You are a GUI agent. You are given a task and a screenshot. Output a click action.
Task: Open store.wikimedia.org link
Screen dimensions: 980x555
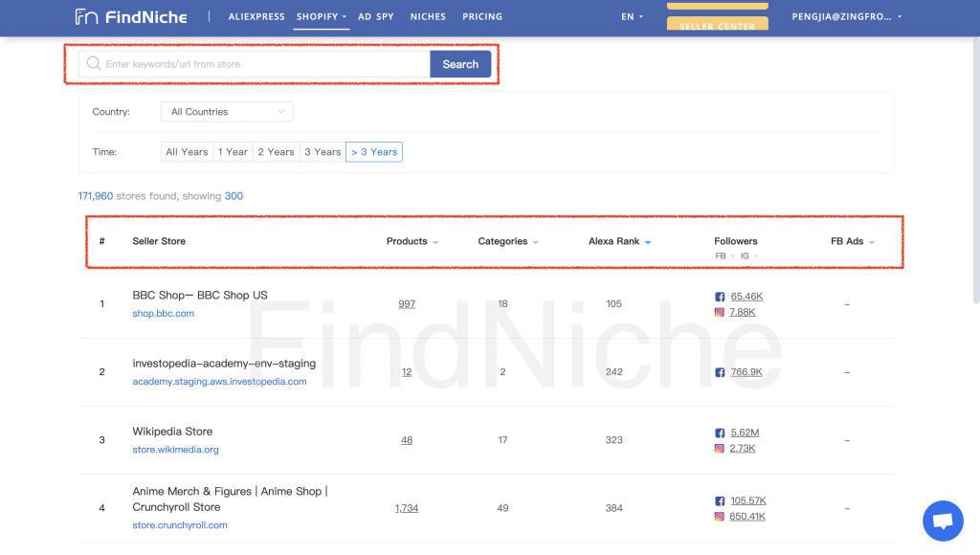click(x=176, y=450)
